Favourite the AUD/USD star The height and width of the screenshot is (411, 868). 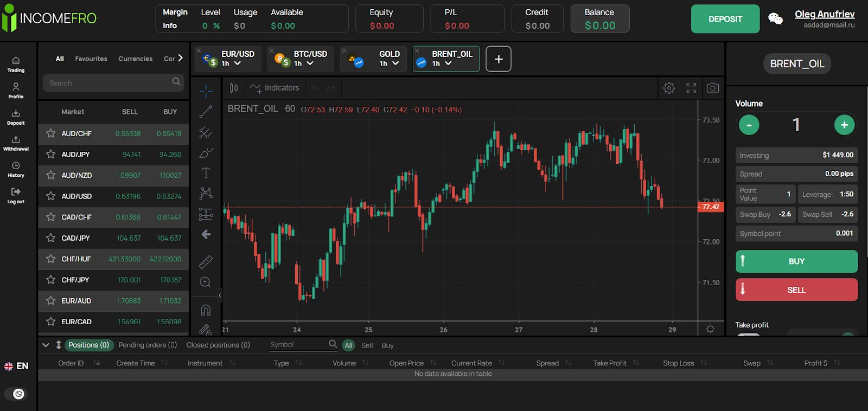click(x=51, y=196)
